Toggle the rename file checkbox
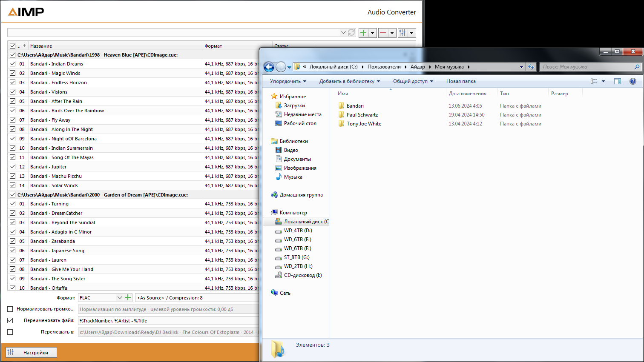 click(x=10, y=321)
